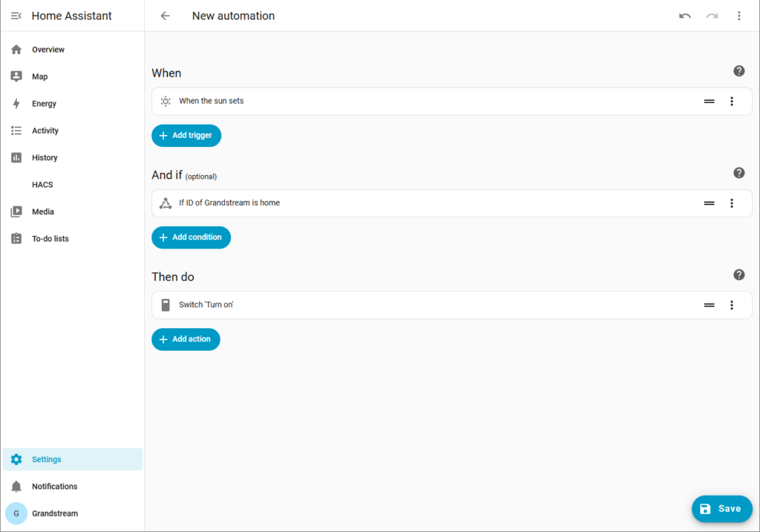Open help for the And if section

point(739,173)
